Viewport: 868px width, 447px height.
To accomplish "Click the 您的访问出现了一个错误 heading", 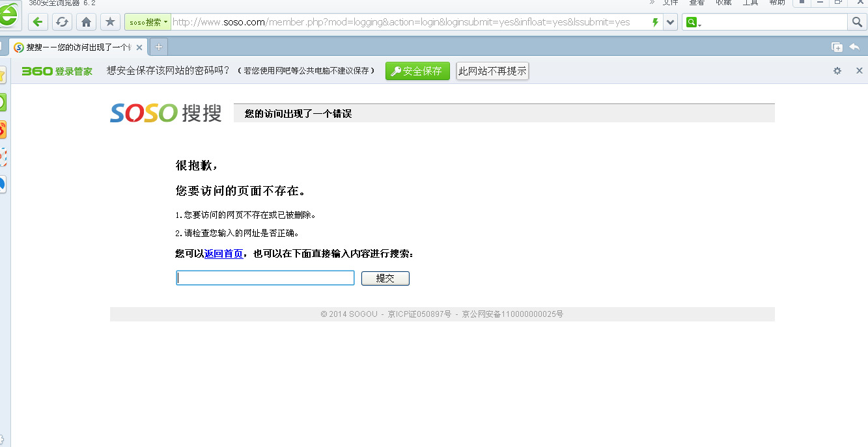I will (x=298, y=114).
